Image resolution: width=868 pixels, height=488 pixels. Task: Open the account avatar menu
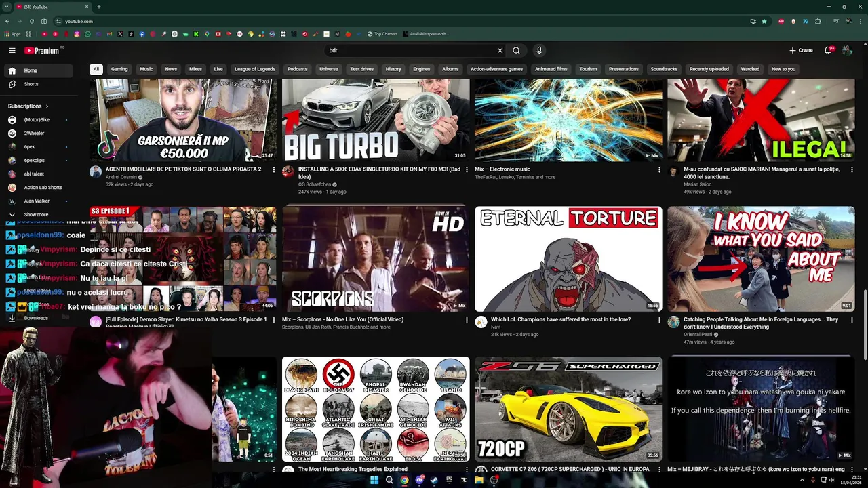[848, 50]
